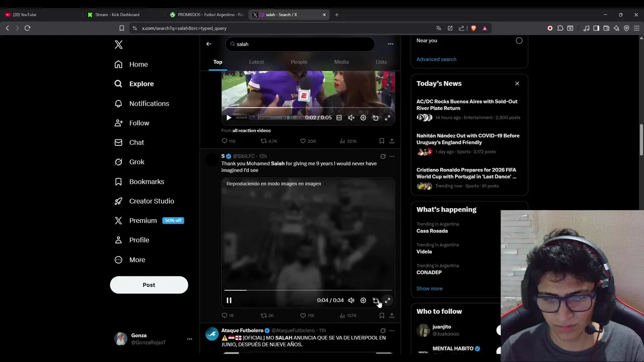Open settings gear on reaction video
Image resolution: width=644 pixels, height=362 pixels.
pos(363,118)
